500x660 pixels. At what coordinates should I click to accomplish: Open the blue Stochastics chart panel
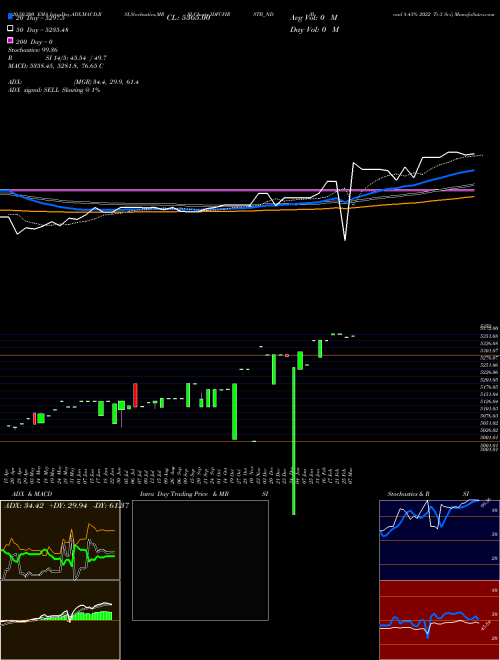(439, 540)
